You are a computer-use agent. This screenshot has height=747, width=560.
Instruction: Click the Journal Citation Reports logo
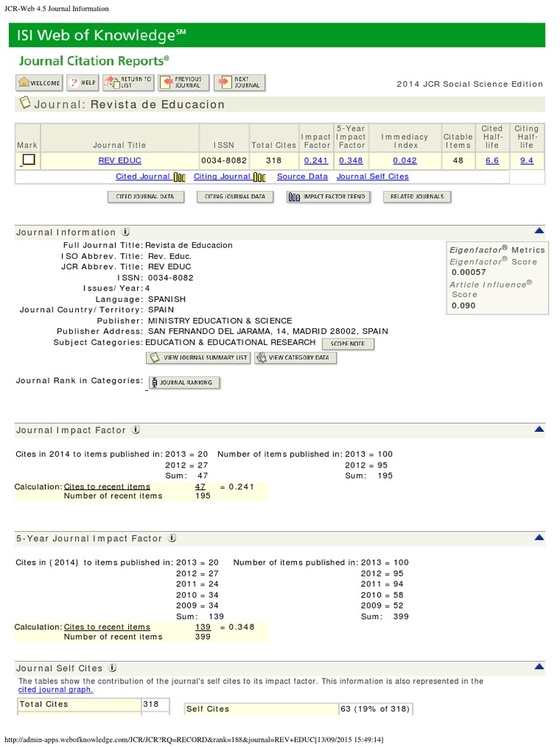(x=94, y=61)
